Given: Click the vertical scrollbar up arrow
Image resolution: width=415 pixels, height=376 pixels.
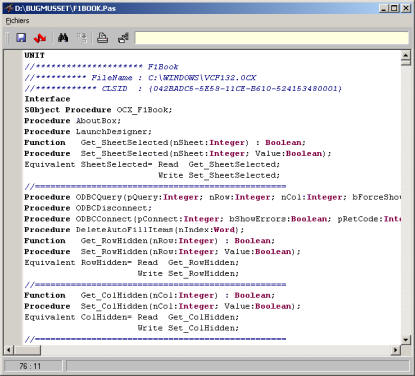Looking at the screenshot, I should [406, 55].
